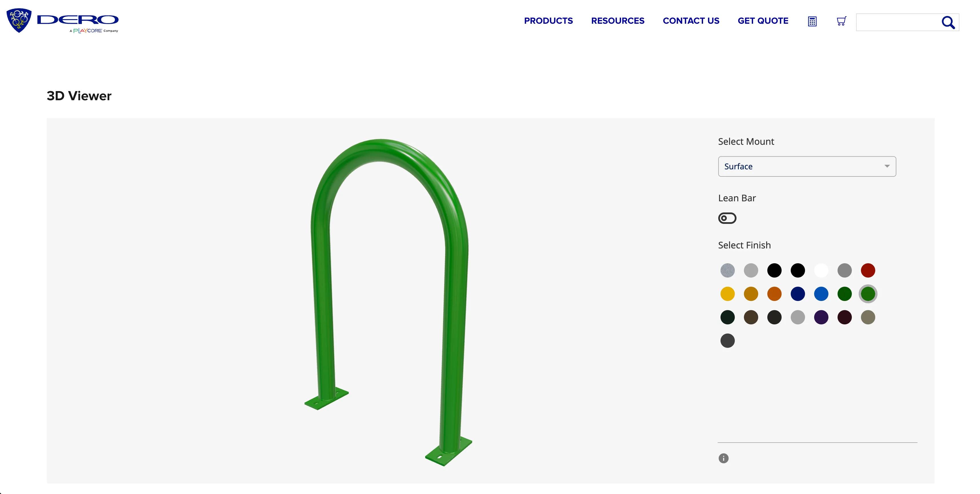Select the white finish swatch
The height and width of the screenshot is (494, 980).
(x=821, y=271)
